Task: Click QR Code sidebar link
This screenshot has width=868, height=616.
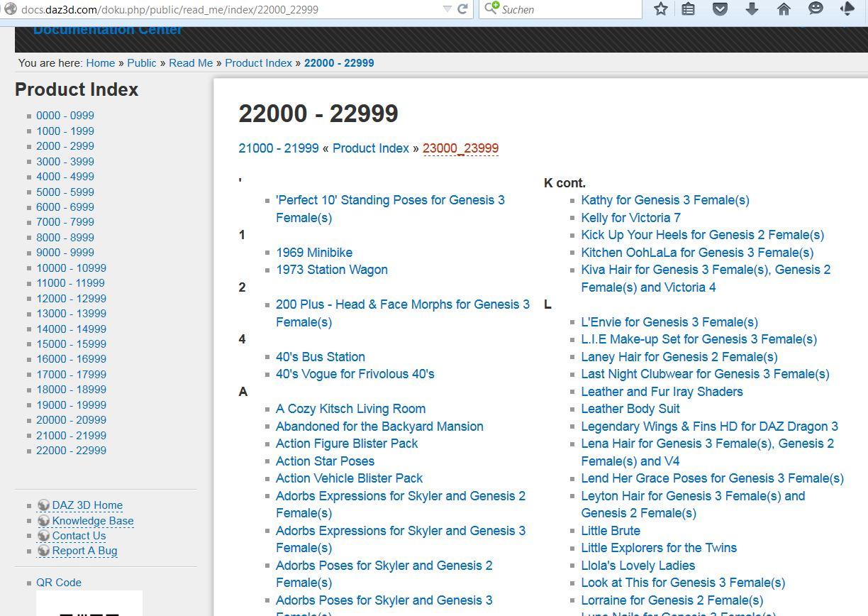Action: [59, 583]
